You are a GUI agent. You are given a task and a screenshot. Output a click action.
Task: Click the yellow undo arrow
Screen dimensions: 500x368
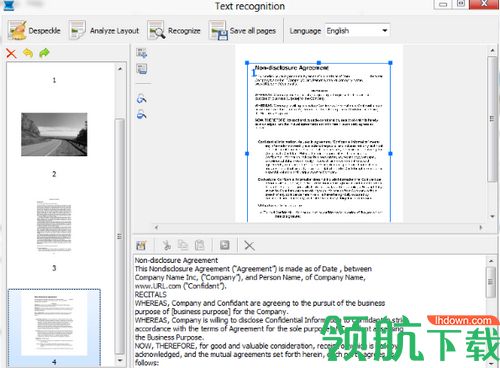[x=28, y=53]
